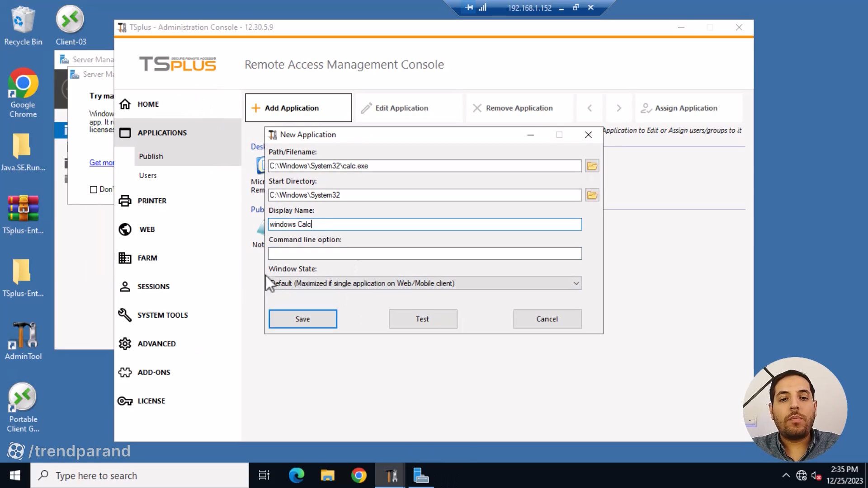Show hidden system tray icons
Screen dimensions: 868x488
coord(786,475)
